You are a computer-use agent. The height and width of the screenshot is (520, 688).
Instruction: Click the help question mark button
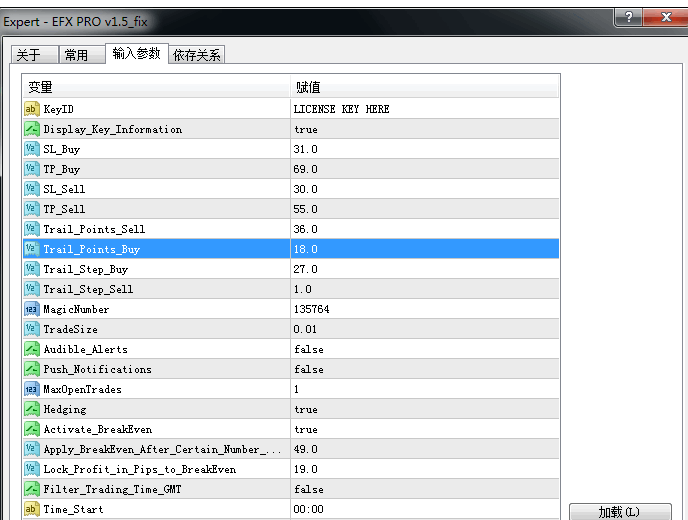point(628,18)
